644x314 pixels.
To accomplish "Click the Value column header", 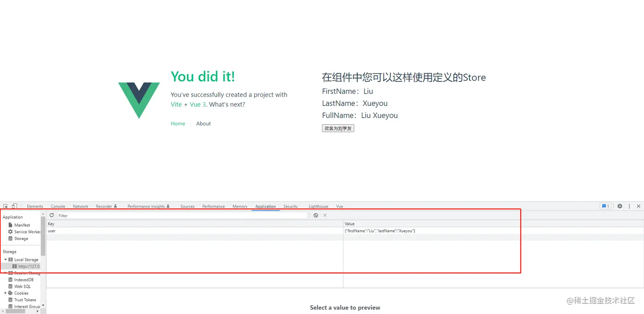I will pyautogui.click(x=493, y=224).
